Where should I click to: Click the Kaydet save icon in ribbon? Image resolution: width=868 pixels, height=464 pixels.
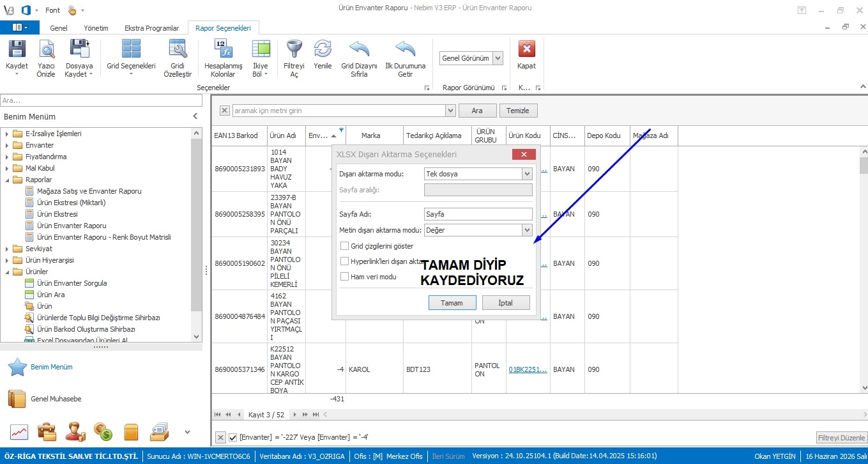17,50
